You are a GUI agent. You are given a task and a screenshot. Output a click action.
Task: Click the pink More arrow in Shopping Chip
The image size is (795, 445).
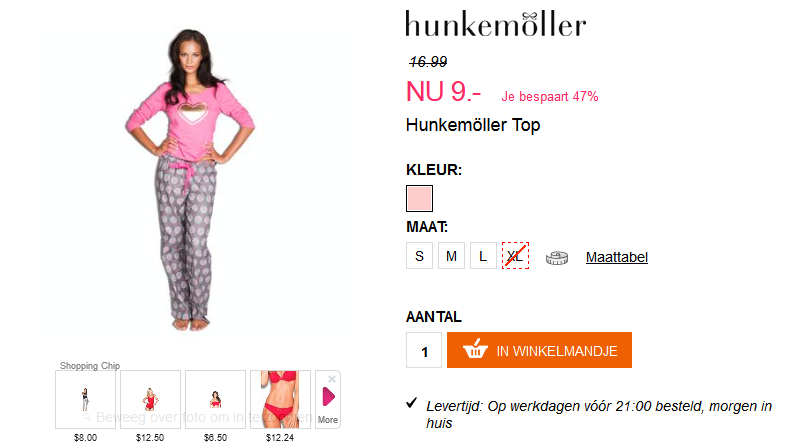[x=329, y=396]
